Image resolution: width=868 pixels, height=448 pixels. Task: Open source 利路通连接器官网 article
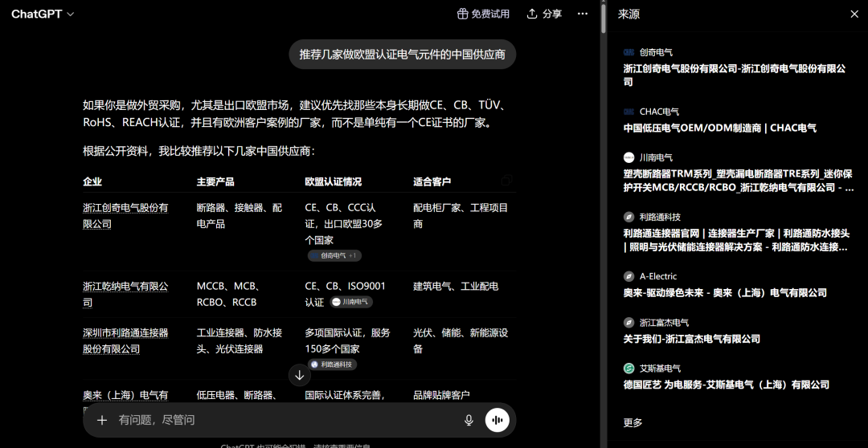point(736,240)
